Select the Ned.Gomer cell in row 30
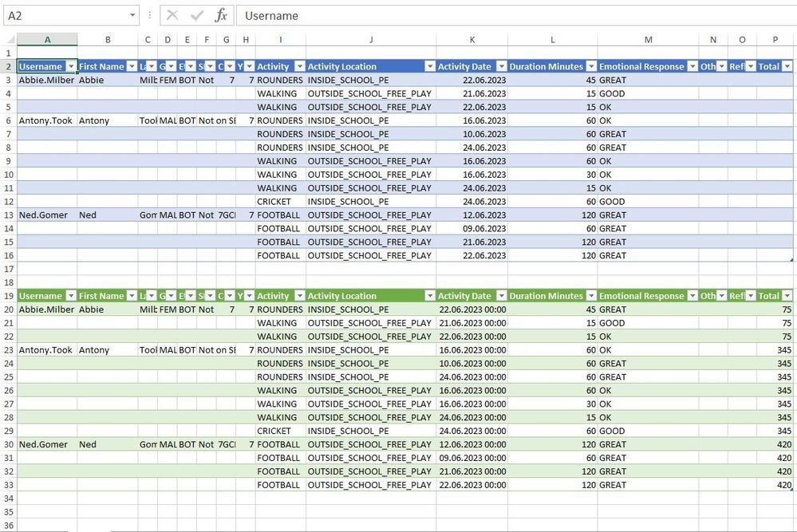Viewport: 797px width, 532px height. (47, 444)
